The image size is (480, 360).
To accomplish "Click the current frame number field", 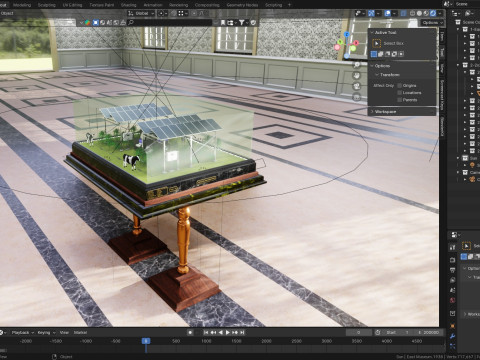I will pyautogui.click(x=359, y=332).
